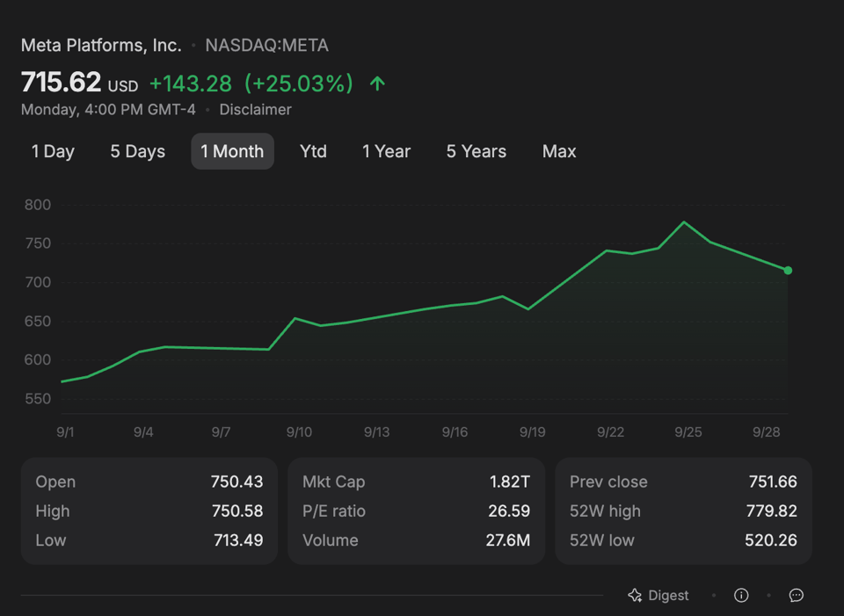Click the Prev close value 751.66
This screenshot has width=844, height=616.
coord(773,482)
